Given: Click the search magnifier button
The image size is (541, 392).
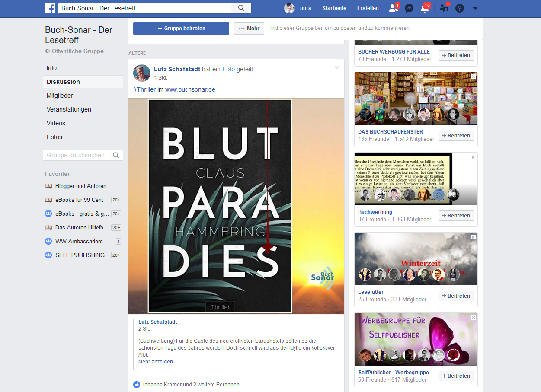Looking at the screenshot, I should [241, 8].
